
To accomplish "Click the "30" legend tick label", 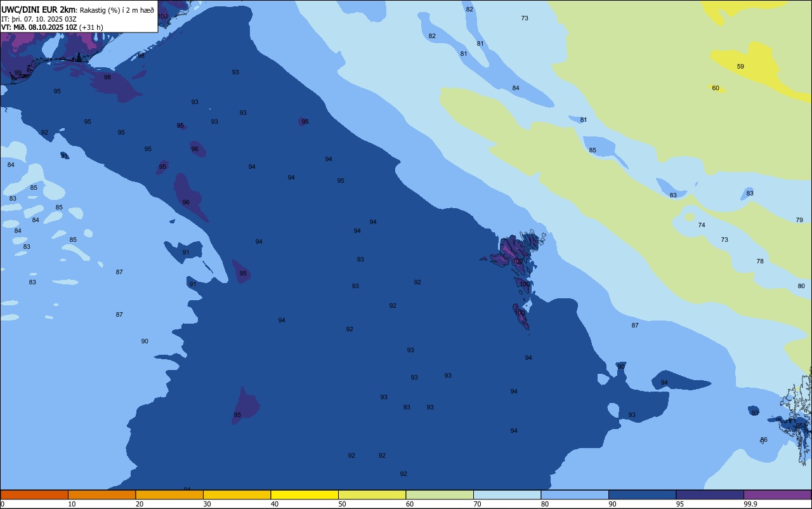I will (x=207, y=504).
